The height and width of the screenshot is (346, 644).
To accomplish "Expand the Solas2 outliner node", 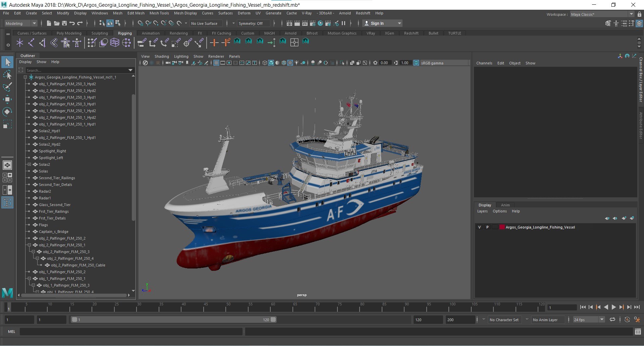I will pyautogui.click(x=29, y=164).
